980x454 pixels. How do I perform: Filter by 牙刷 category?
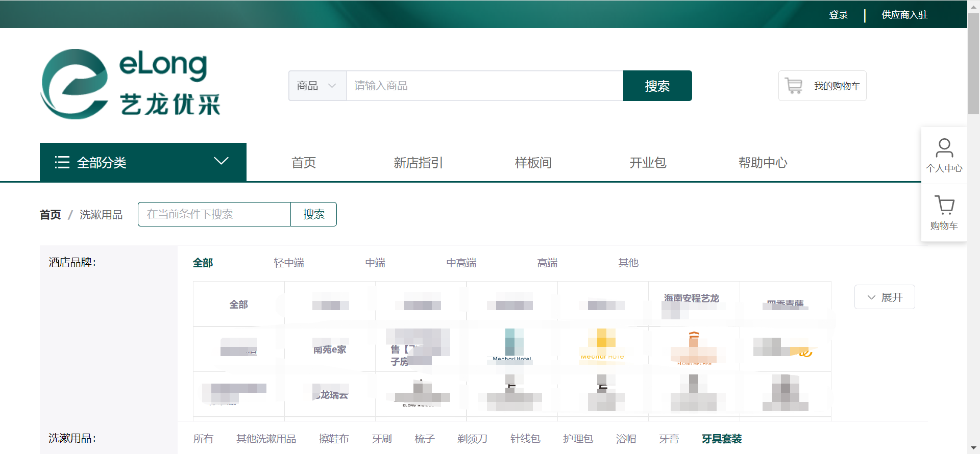click(x=382, y=439)
